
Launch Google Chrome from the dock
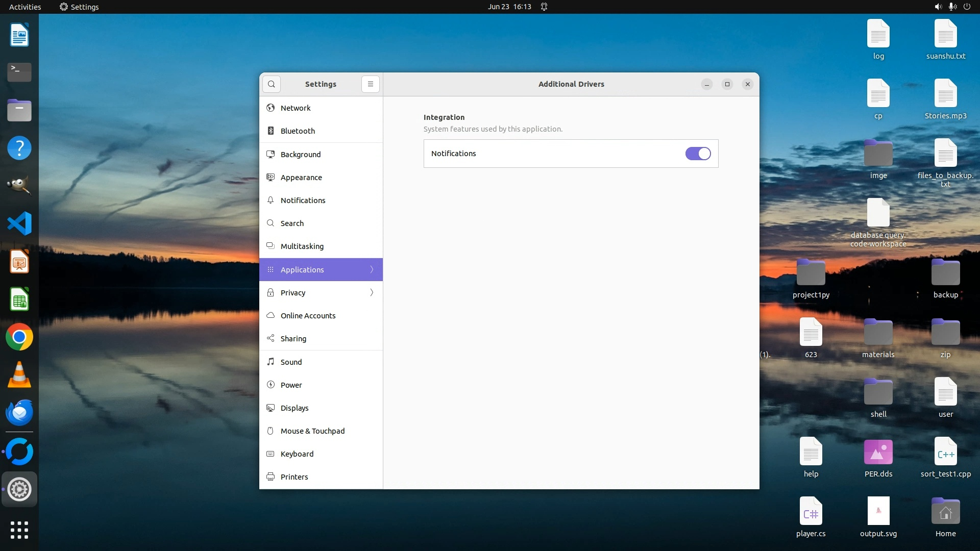pyautogui.click(x=19, y=337)
